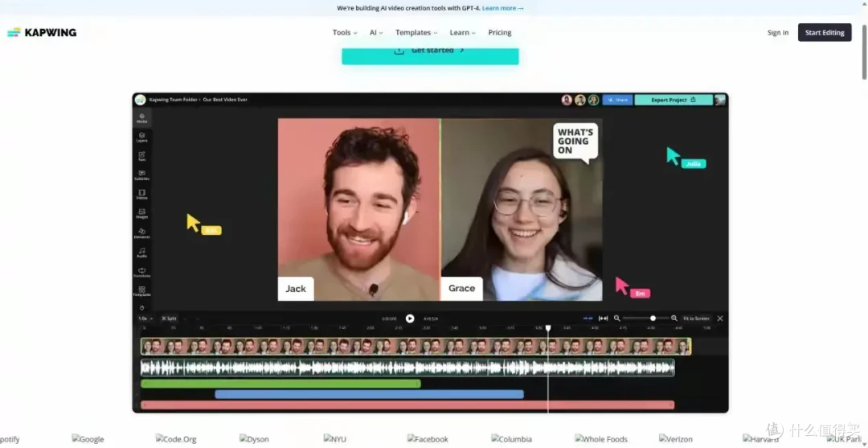Image resolution: width=868 pixels, height=448 pixels.
Task: Click the second collaborator avatar with yellow ring
Action: [580, 100]
